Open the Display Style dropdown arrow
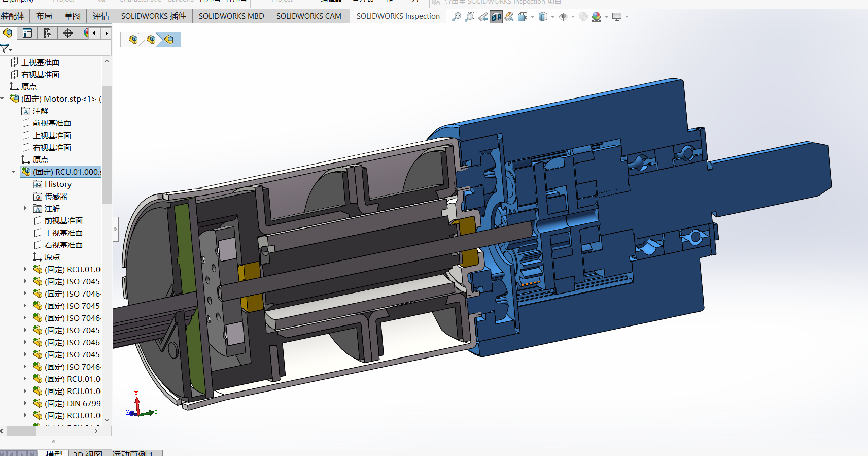 point(552,17)
